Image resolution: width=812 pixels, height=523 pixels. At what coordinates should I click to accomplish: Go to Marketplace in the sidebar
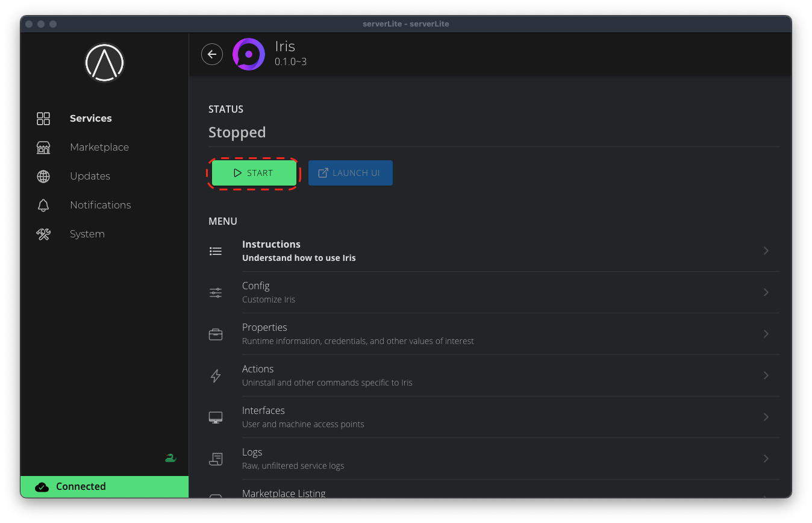click(x=99, y=147)
